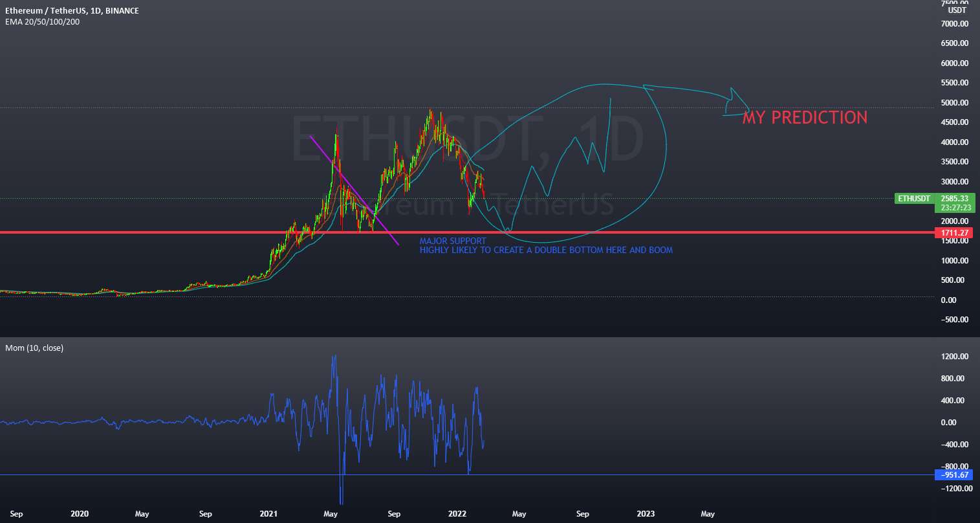This screenshot has height=523, width=980.
Task: Click 3000.00 on the price scale
Action: (x=954, y=182)
